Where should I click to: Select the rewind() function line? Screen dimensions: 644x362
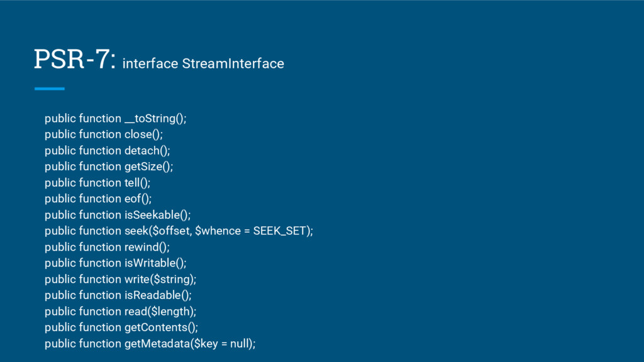click(x=108, y=247)
